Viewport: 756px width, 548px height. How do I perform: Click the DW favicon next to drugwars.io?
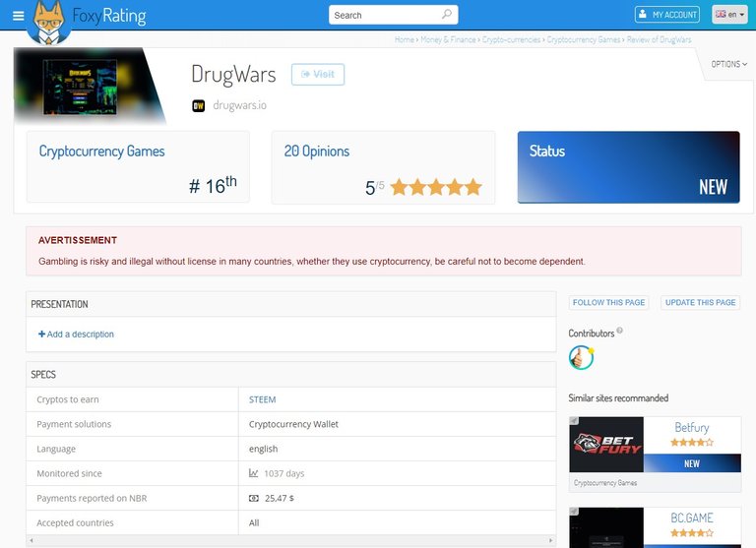point(199,105)
